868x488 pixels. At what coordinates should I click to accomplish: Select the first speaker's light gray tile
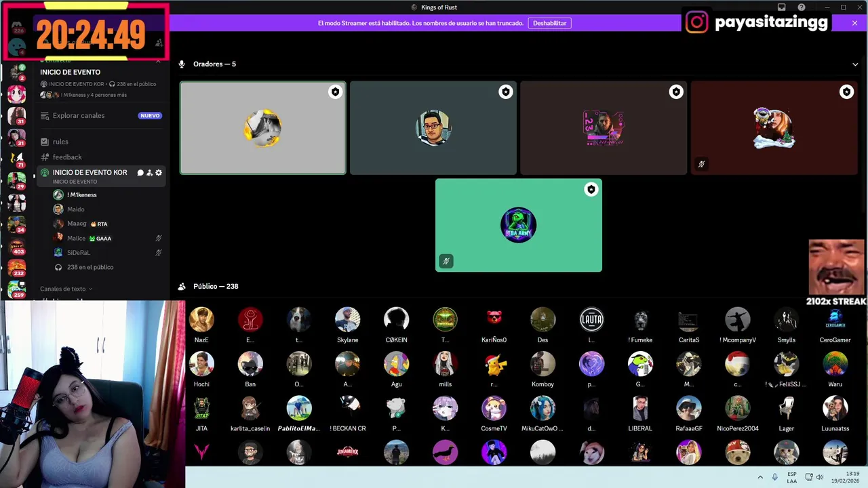(x=263, y=128)
